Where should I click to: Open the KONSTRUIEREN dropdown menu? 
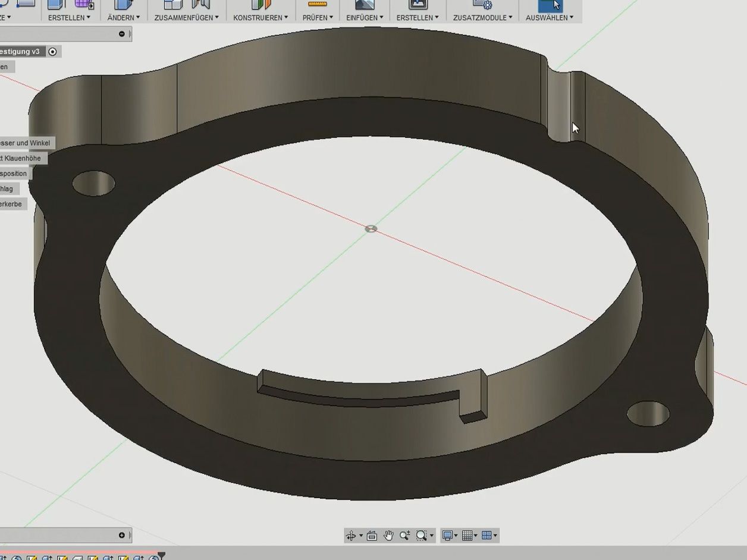[260, 17]
